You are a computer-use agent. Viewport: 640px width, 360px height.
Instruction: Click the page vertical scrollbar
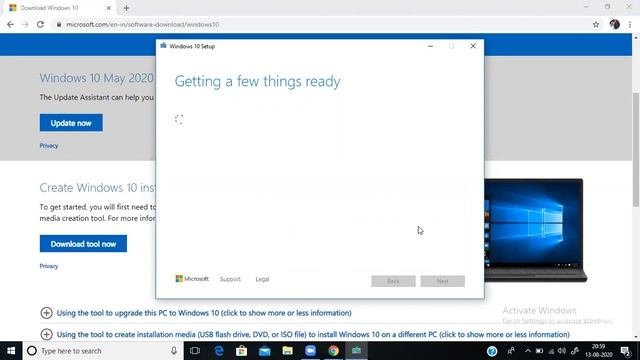pyautogui.click(x=636, y=150)
